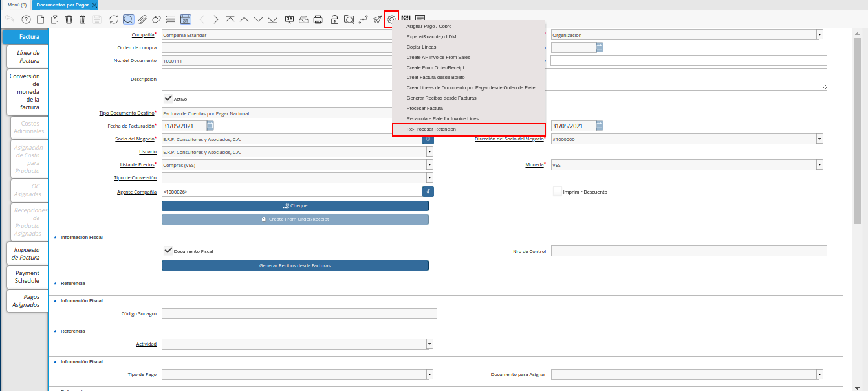The image size is (868, 391).
Task: Open the Chat bubbles icon
Action: (157, 19)
